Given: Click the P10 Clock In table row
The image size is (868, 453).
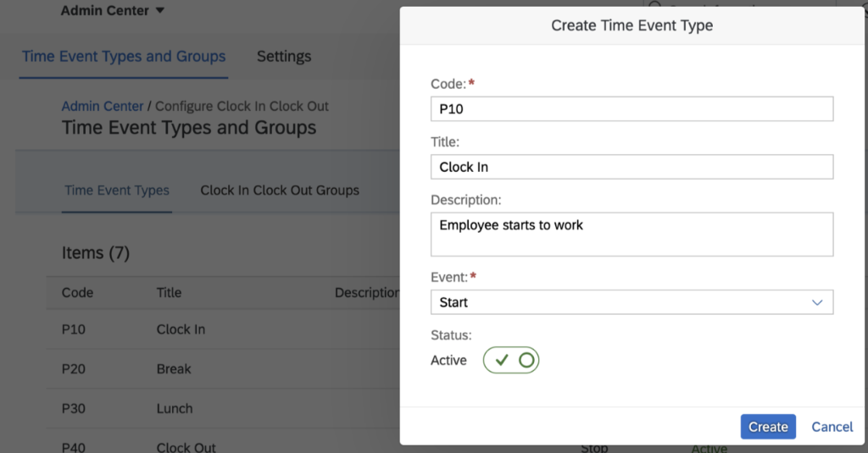Looking at the screenshot, I should tap(223, 329).
